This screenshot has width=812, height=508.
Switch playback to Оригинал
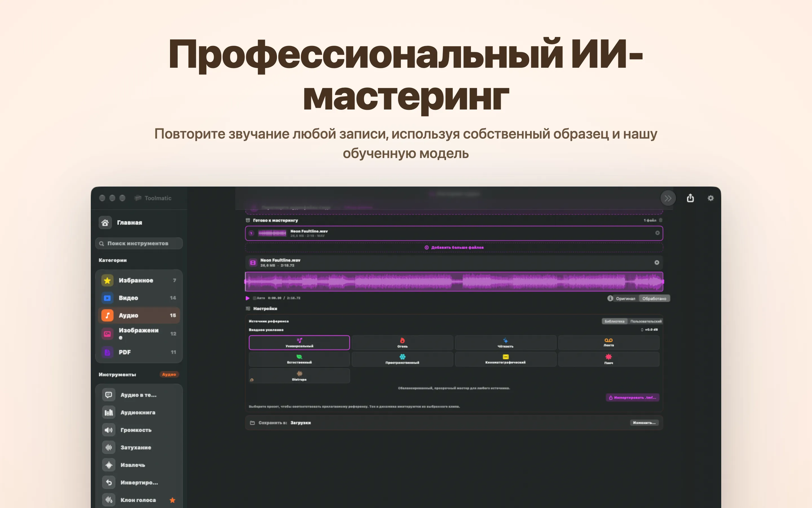pos(625,299)
